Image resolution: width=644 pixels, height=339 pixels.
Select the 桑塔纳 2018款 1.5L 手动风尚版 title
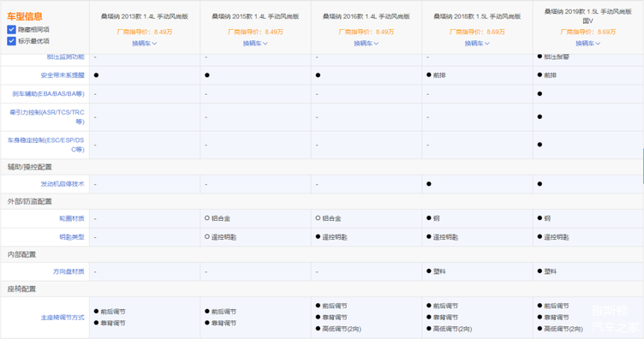[x=477, y=16]
